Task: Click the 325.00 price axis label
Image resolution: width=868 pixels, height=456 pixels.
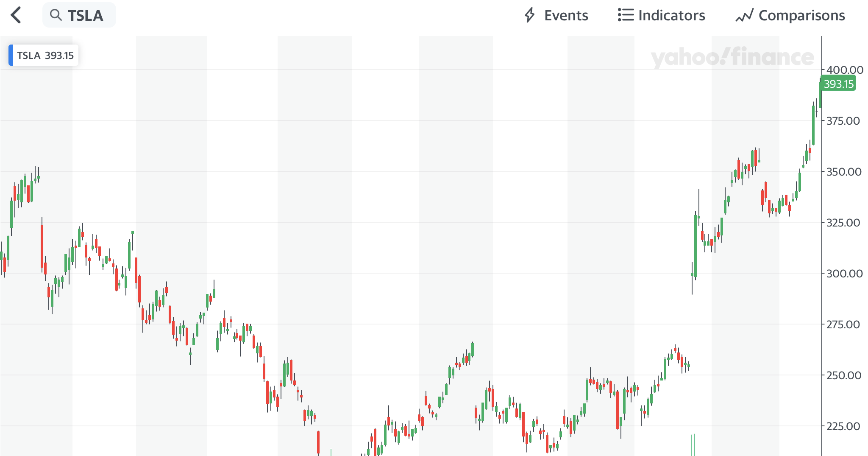Action: 843,223
